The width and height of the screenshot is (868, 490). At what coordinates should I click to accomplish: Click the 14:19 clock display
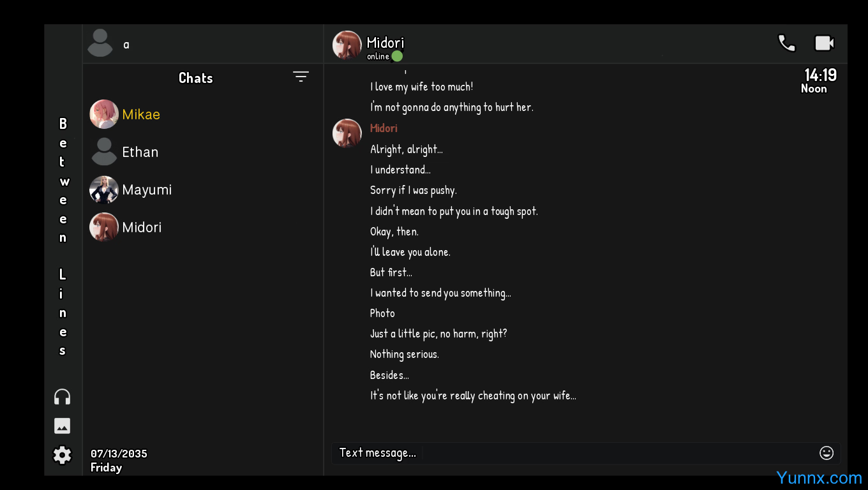coord(819,75)
